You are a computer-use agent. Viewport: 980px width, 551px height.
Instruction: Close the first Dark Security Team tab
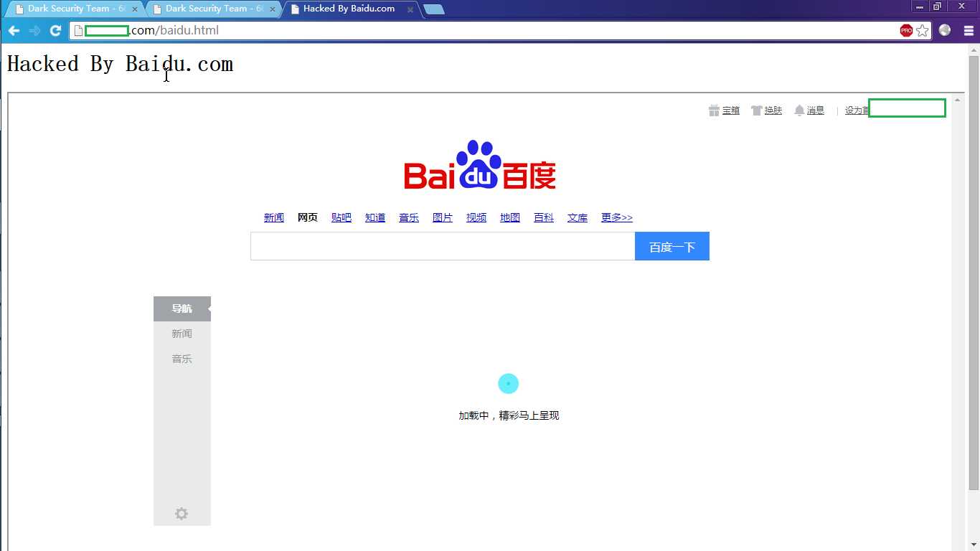coord(135,9)
